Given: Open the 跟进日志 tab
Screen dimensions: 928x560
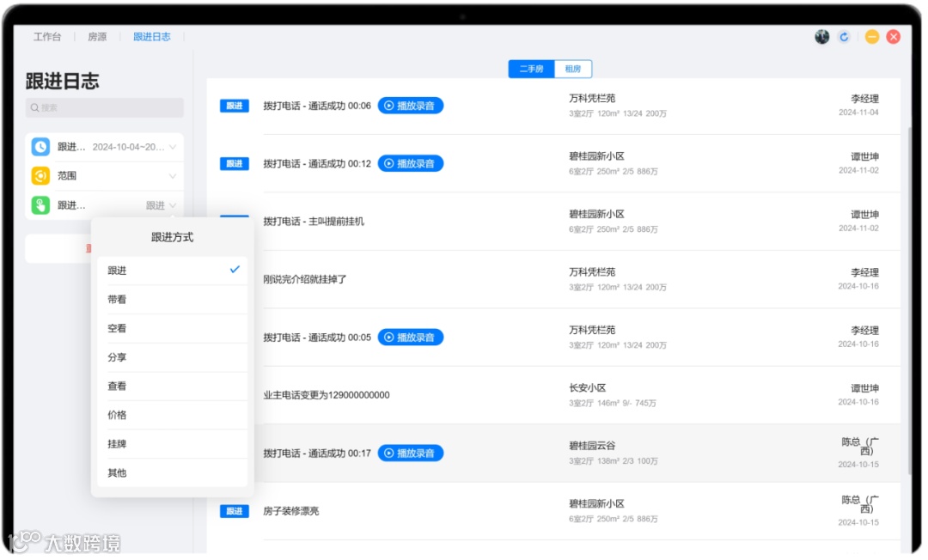Looking at the screenshot, I should point(151,37).
